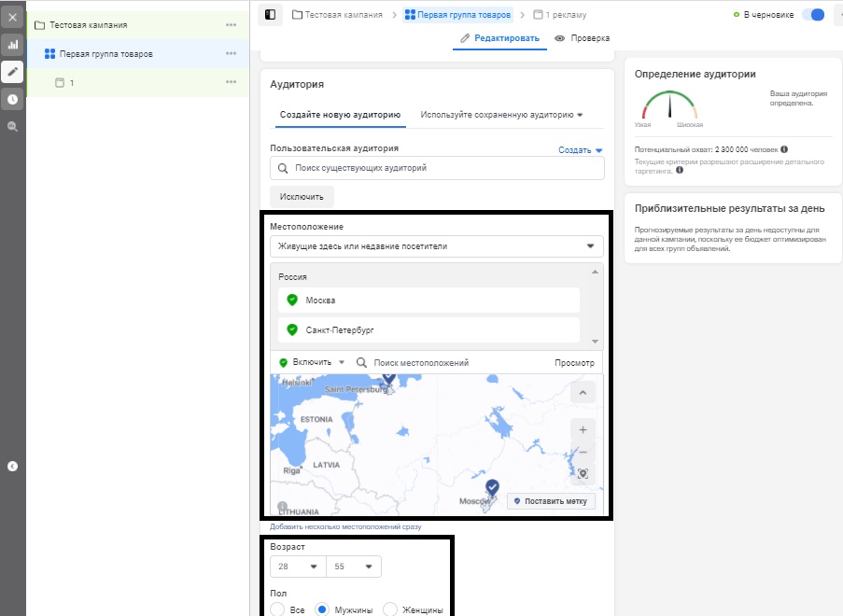Click Добавить несколько местоположений сразу link
Viewport: 843px width, 616px height.
point(345,526)
